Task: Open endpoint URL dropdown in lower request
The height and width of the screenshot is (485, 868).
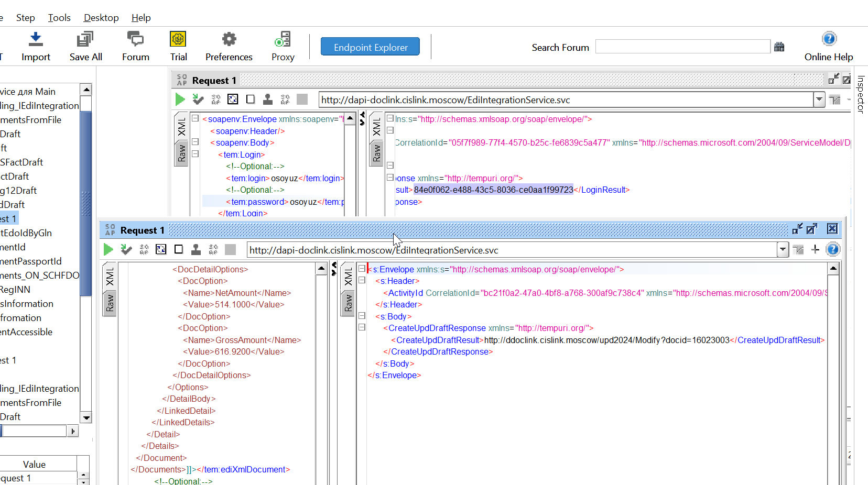Action: pos(783,250)
